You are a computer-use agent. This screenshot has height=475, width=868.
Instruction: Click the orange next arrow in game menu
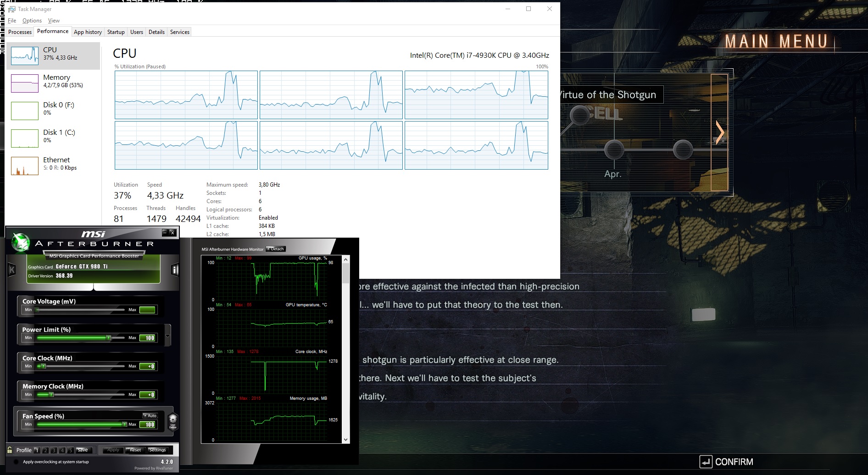(x=719, y=133)
